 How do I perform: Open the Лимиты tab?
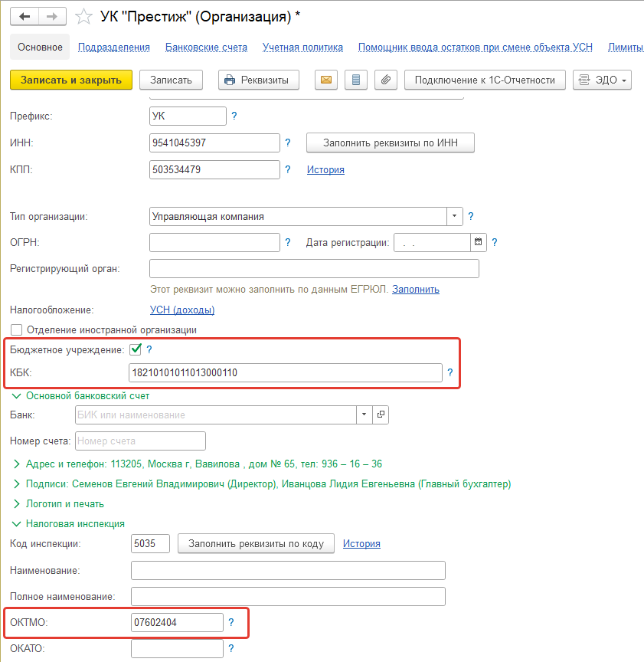[x=626, y=48]
